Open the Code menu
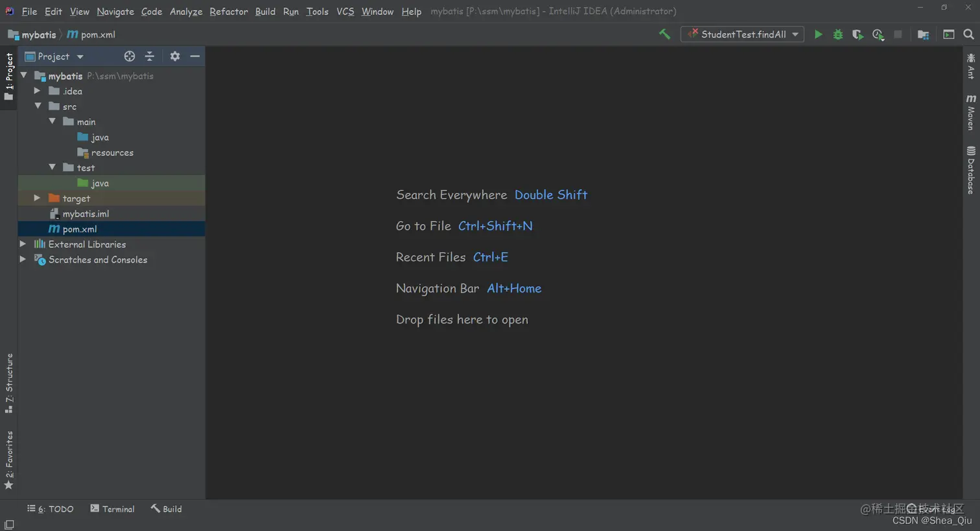 (152, 11)
